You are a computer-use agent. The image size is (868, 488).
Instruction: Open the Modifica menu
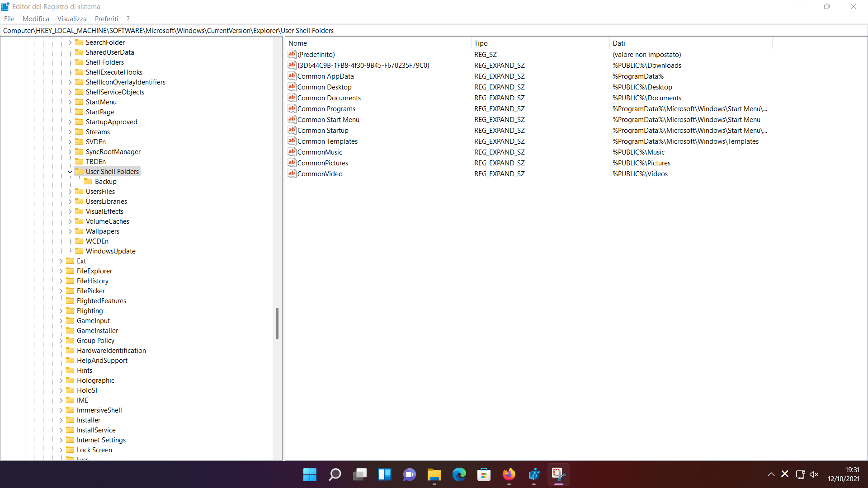36,19
